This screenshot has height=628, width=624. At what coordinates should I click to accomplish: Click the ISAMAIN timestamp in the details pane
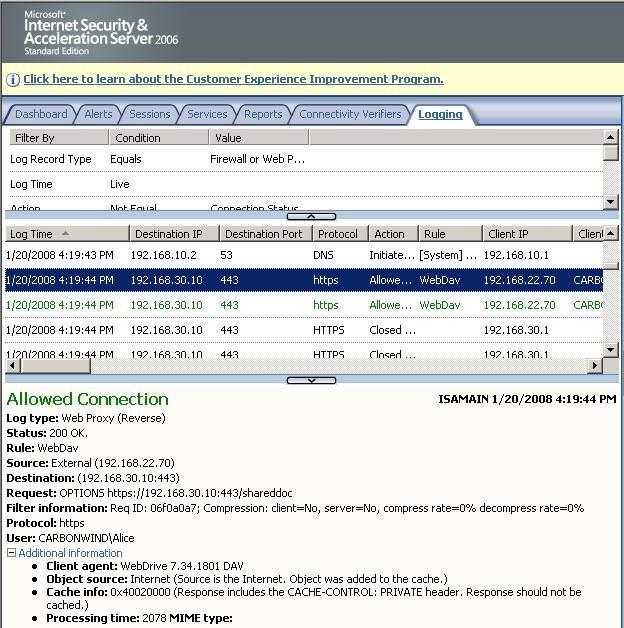527,399
